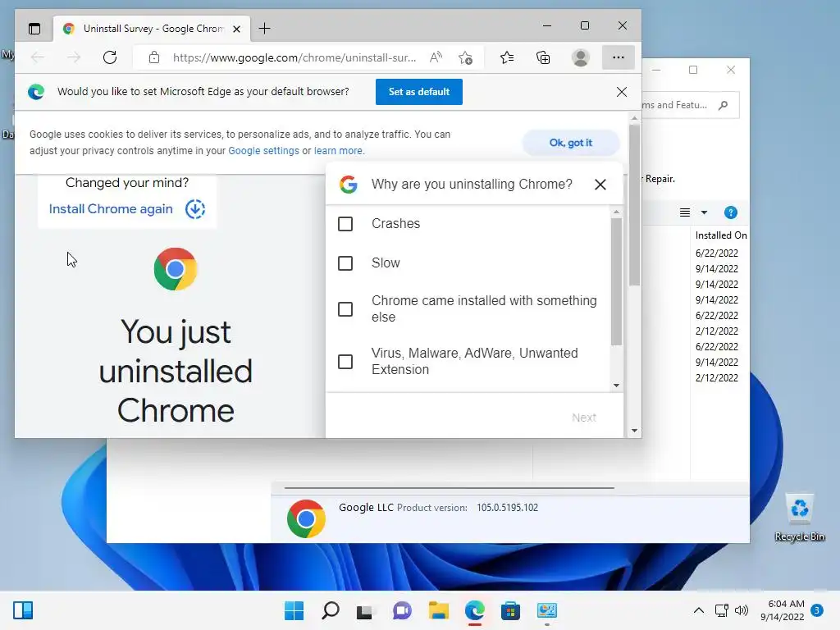Viewport: 840px width, 630px height.
Task: Click page vertical scrollbar thumb
Action: [x=634, y=205]
